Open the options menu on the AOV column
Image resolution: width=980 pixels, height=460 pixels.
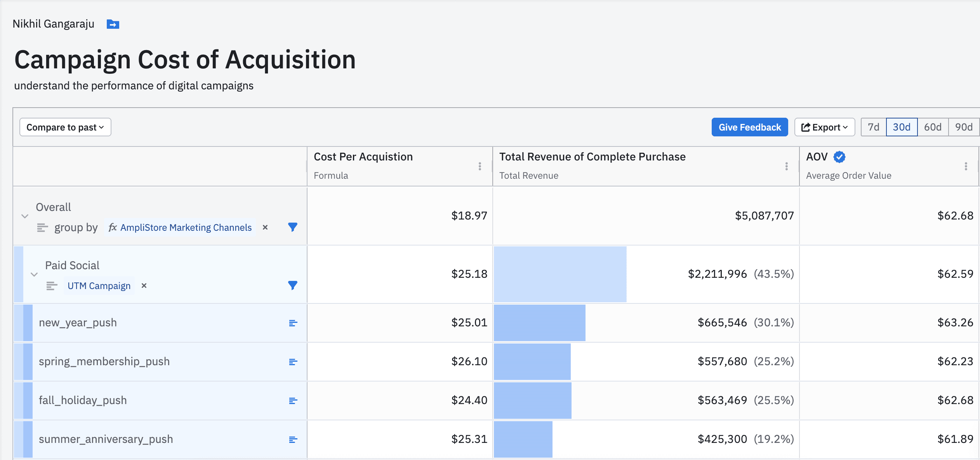(966, 166)
